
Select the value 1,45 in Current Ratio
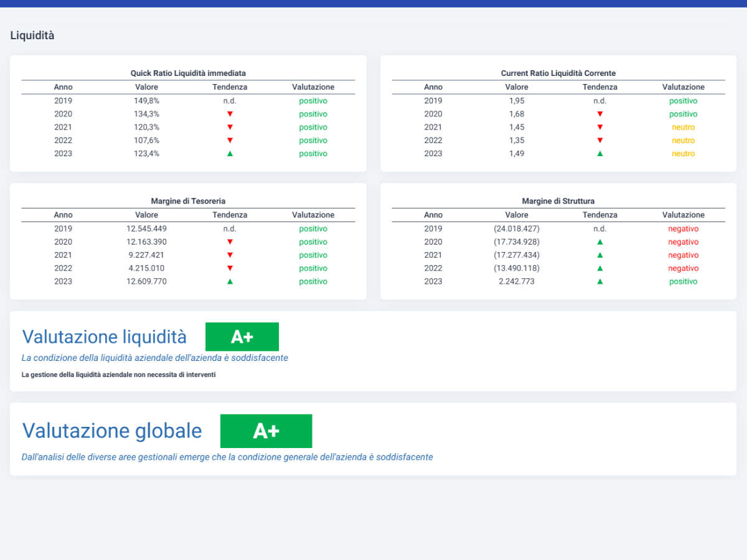tap(517, 127)
